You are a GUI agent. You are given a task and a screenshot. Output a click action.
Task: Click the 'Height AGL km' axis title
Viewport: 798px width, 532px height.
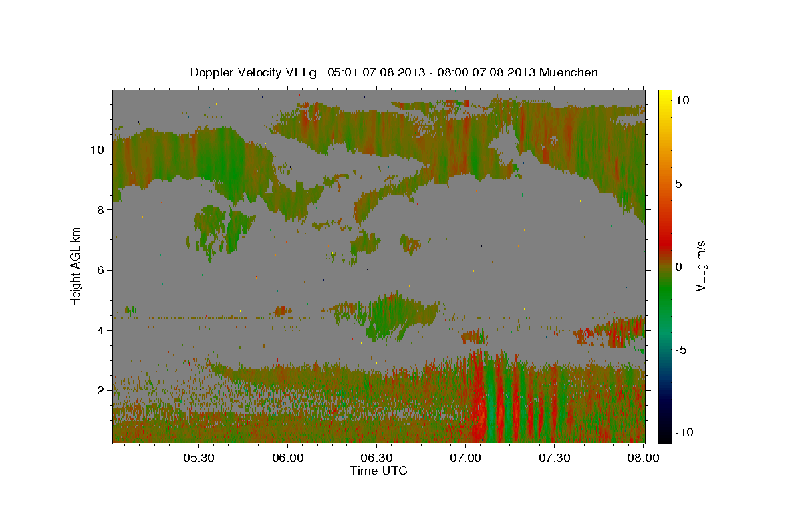pyautogui.click(x=76, y=266)
